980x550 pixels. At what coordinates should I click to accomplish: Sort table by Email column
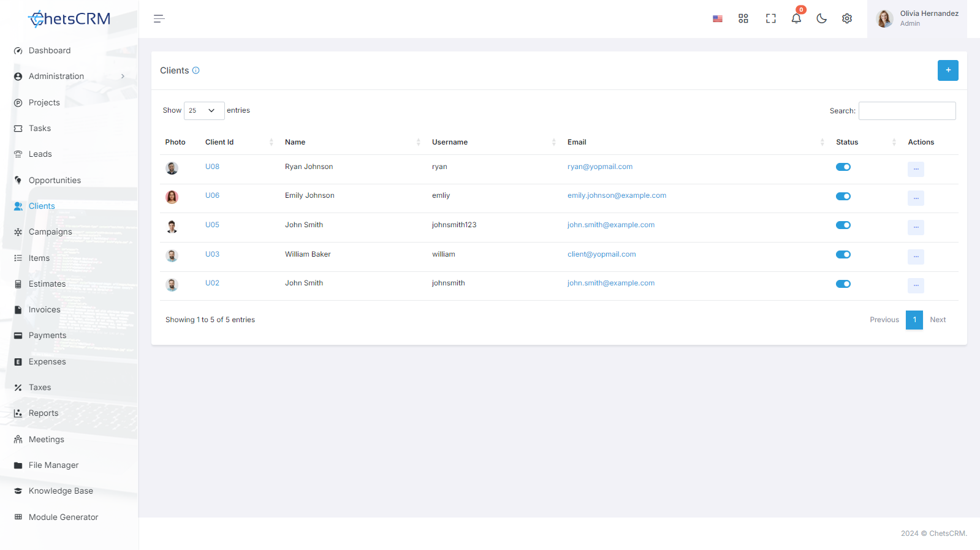coord(696,142)
